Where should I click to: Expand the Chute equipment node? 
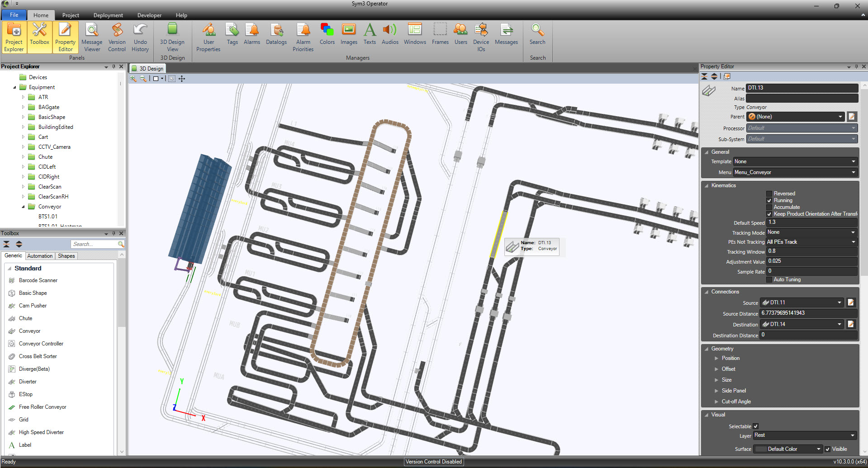tap(24, 157)
